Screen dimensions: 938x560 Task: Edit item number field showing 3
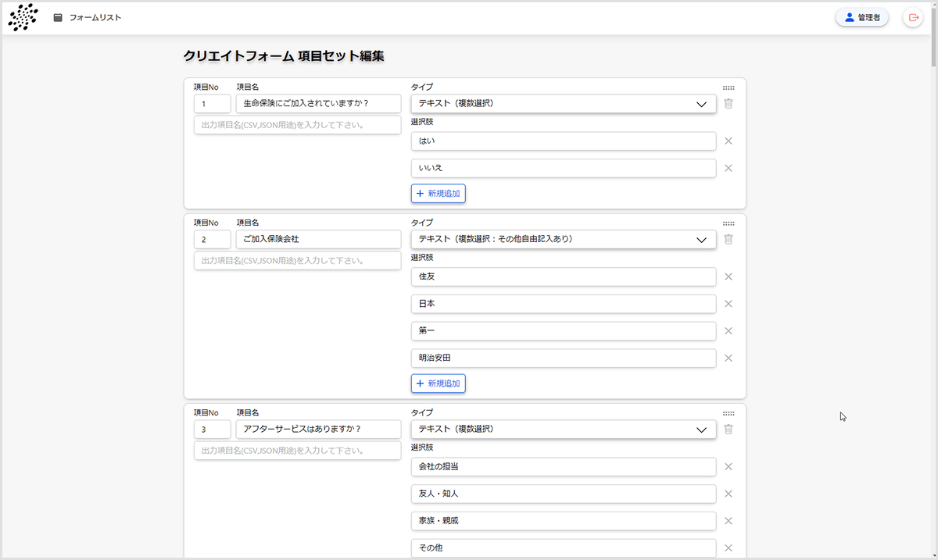pos(213,429)
